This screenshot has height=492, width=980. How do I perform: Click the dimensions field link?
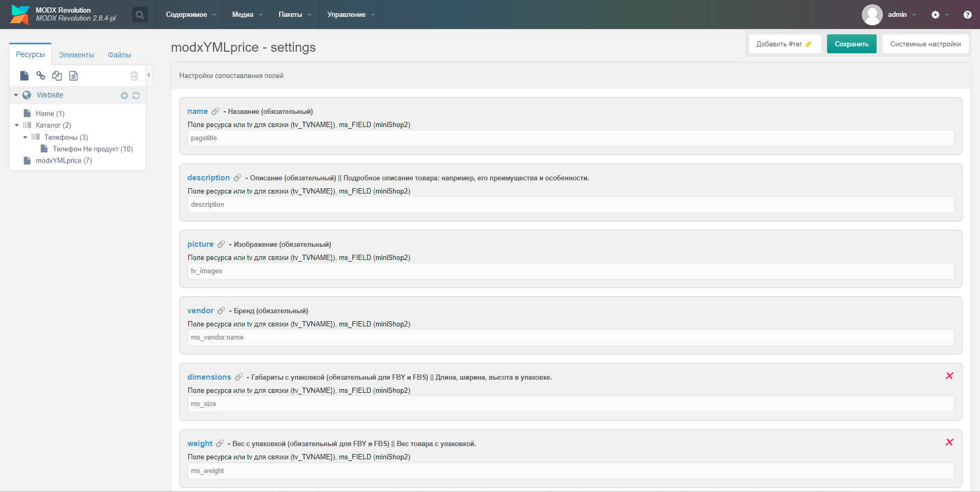tap(209, 377)
